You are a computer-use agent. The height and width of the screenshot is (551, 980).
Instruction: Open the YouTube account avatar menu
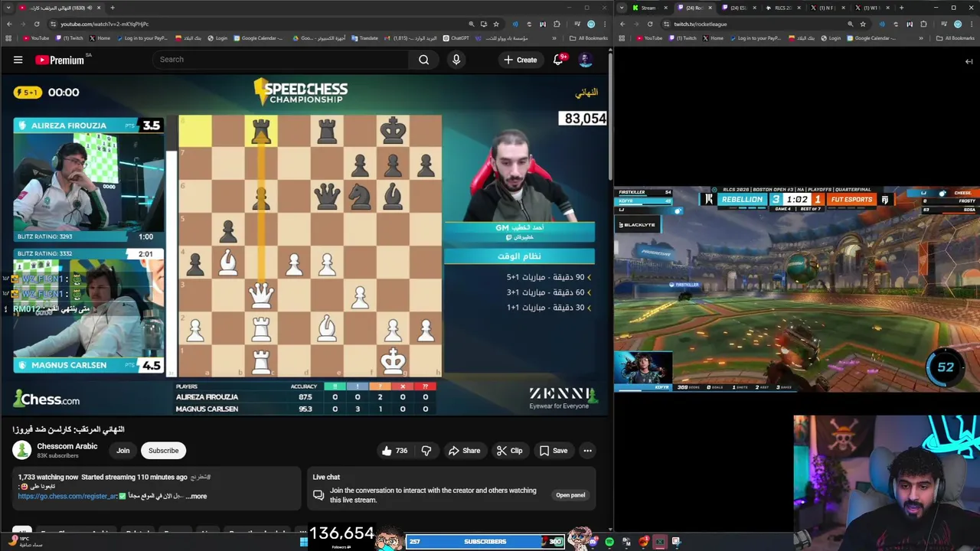point(586,60)
